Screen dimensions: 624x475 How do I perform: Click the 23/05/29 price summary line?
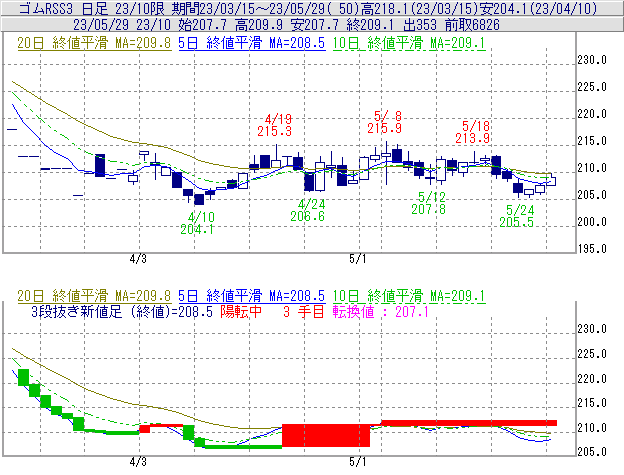point(287,25)
